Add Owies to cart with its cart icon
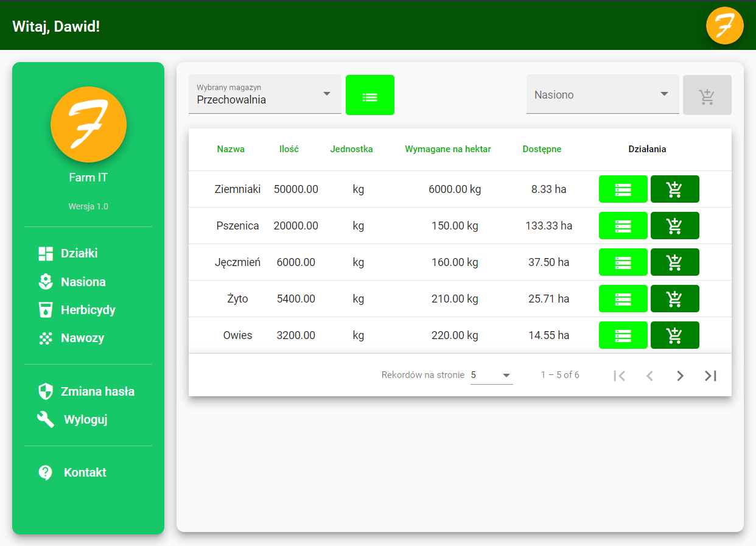The width and height of the screenshot is (756, 546). click(674, 335)
